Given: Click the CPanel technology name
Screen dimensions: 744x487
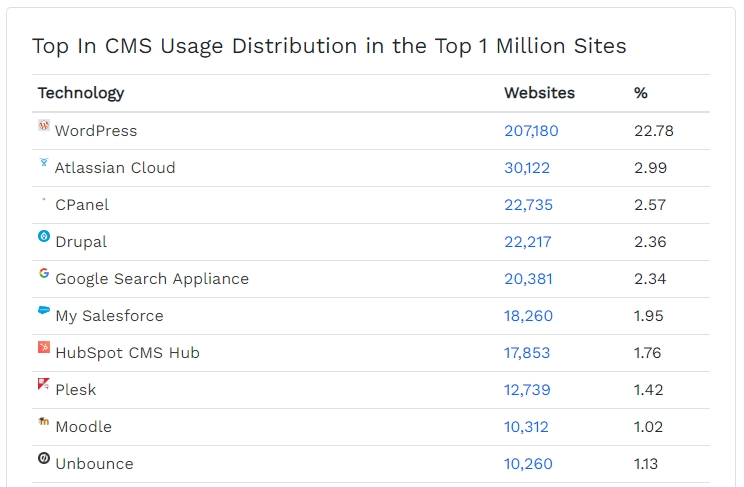Looking at the screenshot, I should click(x=82, y=205).
